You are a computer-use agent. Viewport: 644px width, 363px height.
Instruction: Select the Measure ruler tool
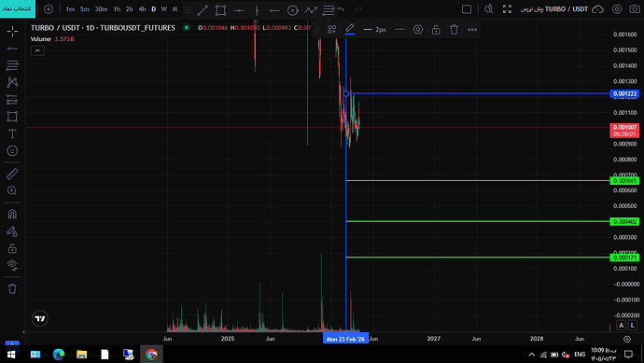tap(12, 174)
